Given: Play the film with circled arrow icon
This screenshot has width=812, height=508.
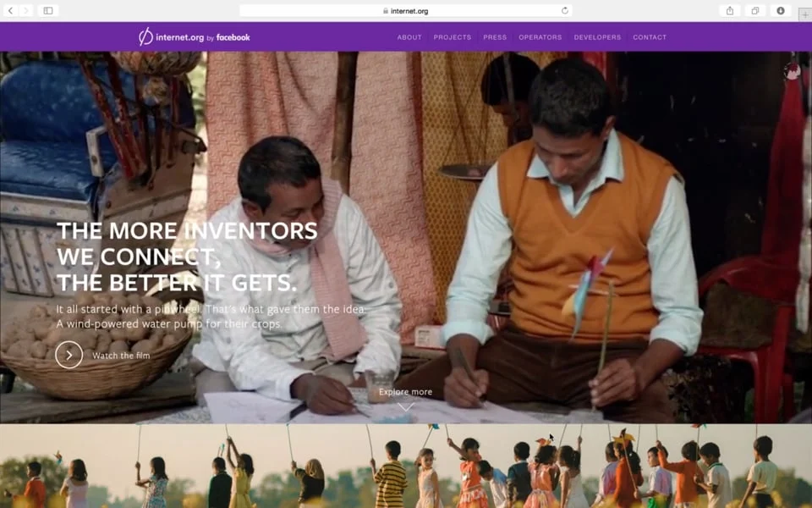Looking at the screenshot, I should click(x=69, y=355).
